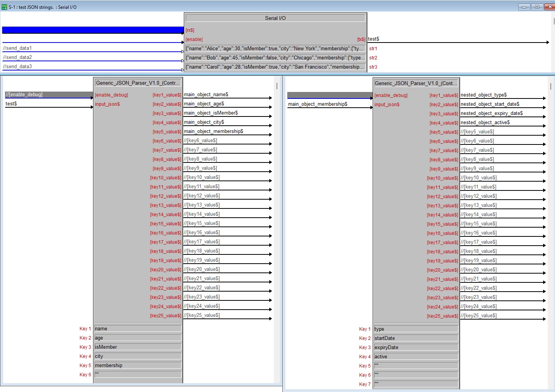Click the Serial I/O pane scrollbar
Image resolution: width=555 pixels, height=392 pixels.
(553, 21)
